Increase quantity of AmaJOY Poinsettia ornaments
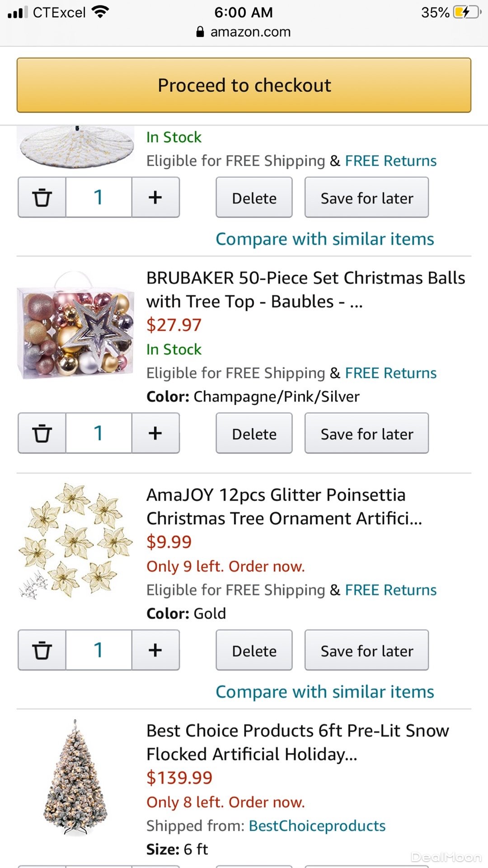Image resolution: width=488 pixels, height=868 pixels. click(x=155, y=650)
